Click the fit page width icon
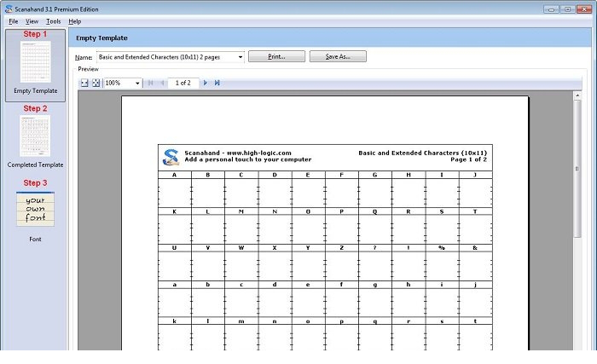Screen dimensions: 597x364 [84, 83]
